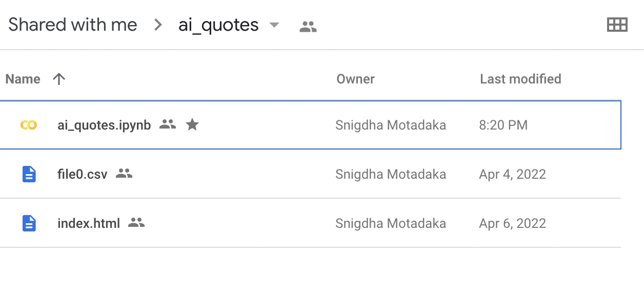Click the Owner column header

355,78
